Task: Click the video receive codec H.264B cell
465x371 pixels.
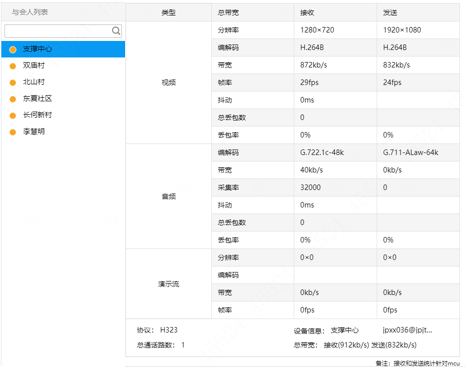Action: pos(336,48)
